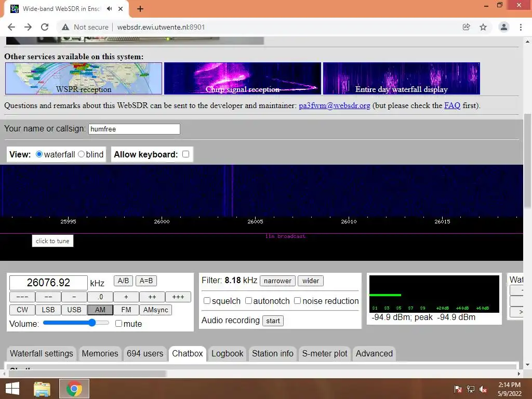
Task: Click the flag notification tray icon
Action: 458,389
